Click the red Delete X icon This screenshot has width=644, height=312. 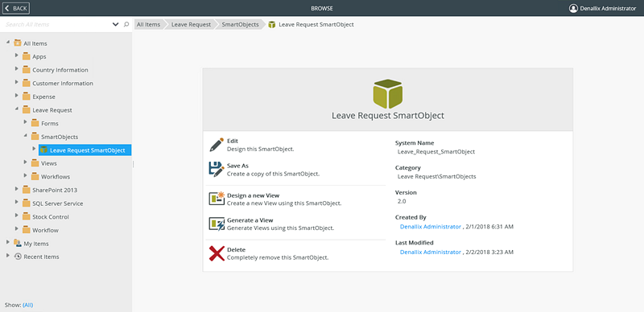tap(217, 253)
